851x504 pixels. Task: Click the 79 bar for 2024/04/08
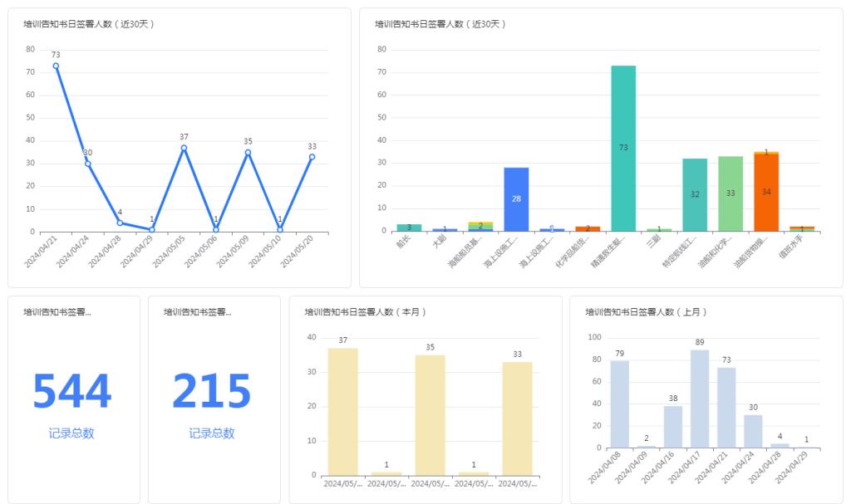(x=619, y=404)
